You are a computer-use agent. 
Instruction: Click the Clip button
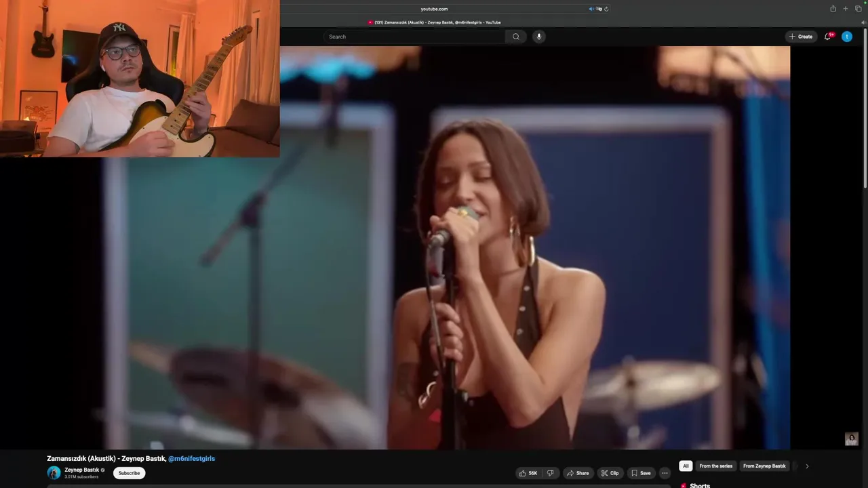[610, 473]
